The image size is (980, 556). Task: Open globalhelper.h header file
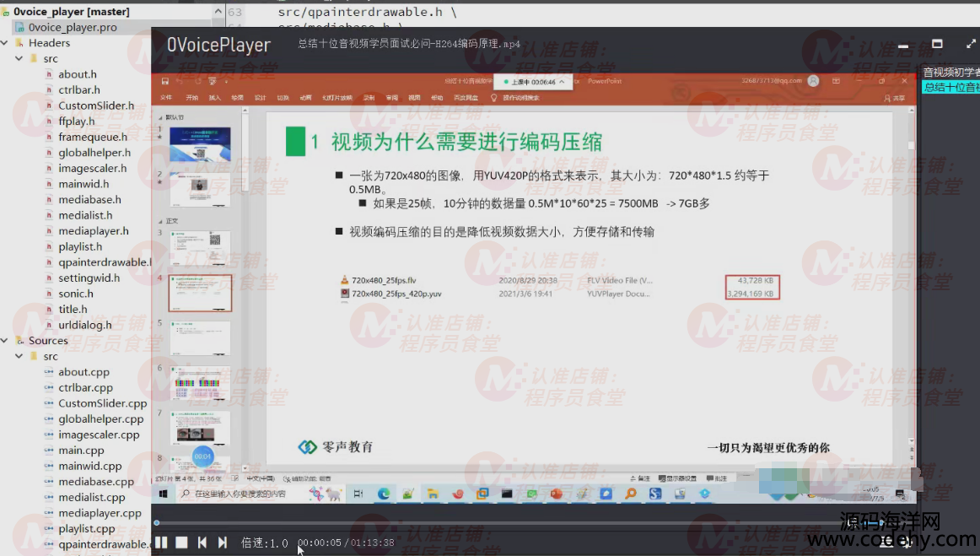[x=94, y=153]
